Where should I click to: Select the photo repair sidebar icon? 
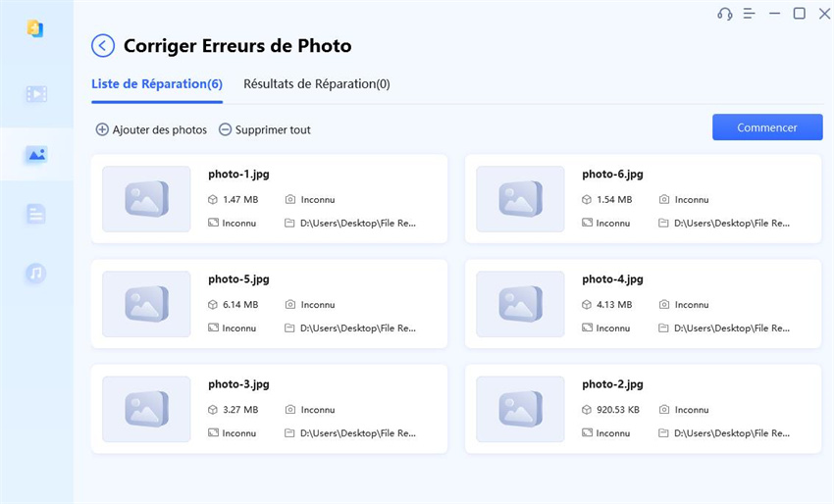tap(36, 154)
